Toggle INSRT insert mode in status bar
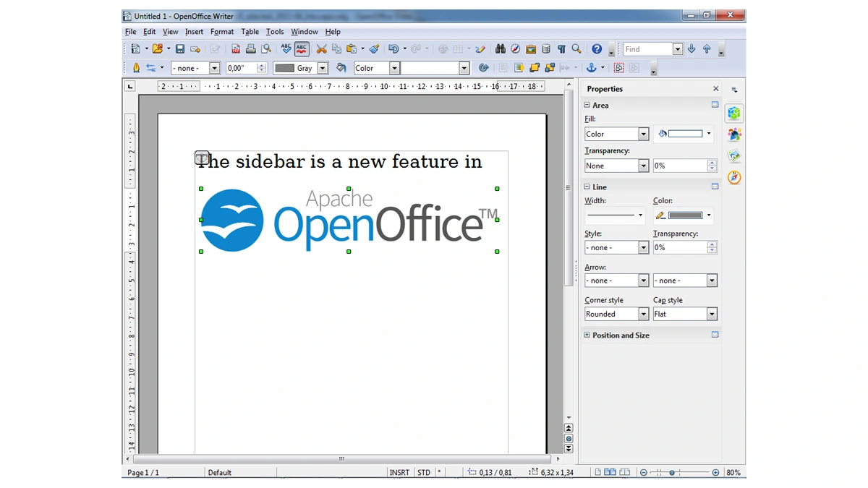This screenshot has width=868, height=488. [399, 473]
